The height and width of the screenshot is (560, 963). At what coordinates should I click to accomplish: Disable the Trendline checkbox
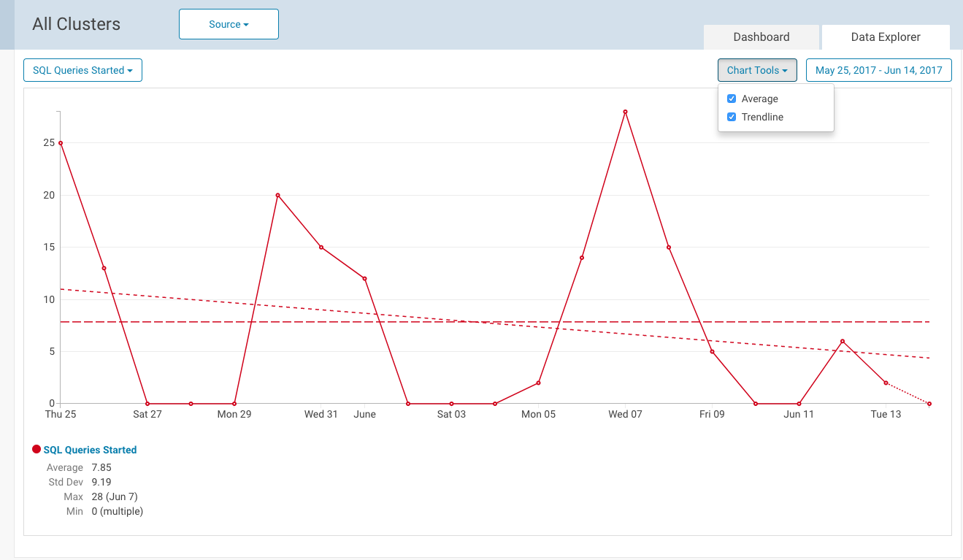(732, 117)
